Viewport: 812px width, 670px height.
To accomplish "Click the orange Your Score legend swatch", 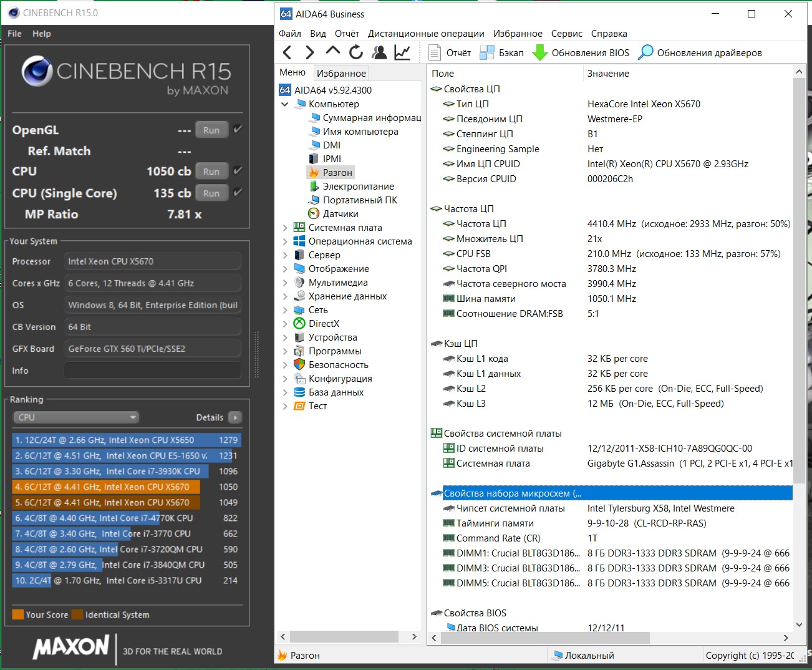I will 18,614.
